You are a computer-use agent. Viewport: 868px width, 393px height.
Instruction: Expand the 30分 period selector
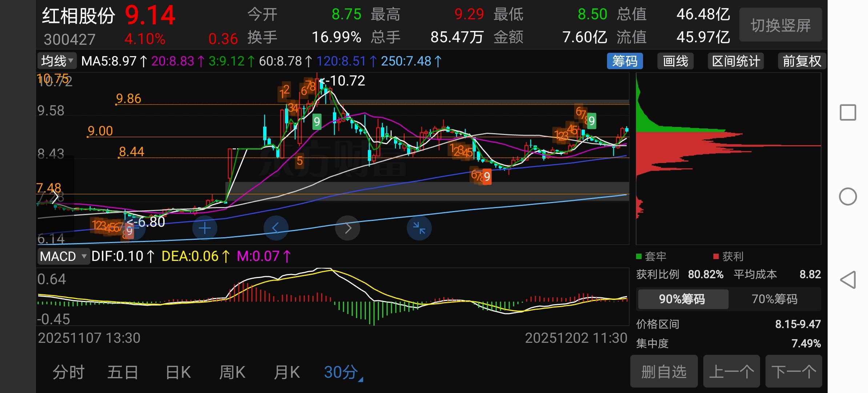[342, 372]
